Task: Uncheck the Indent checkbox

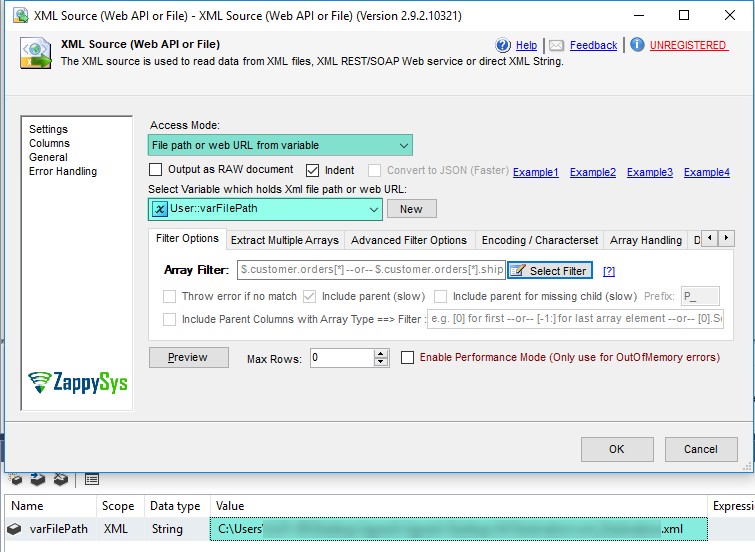Action: tap(312, 170)
